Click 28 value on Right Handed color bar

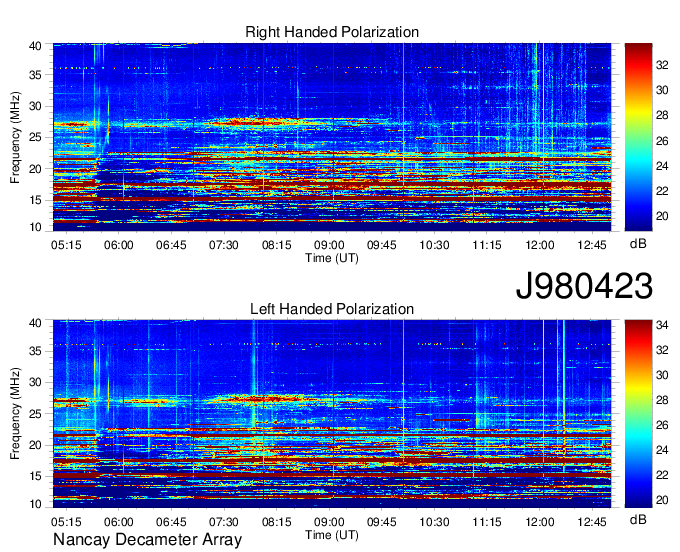[x=662, y=115]
